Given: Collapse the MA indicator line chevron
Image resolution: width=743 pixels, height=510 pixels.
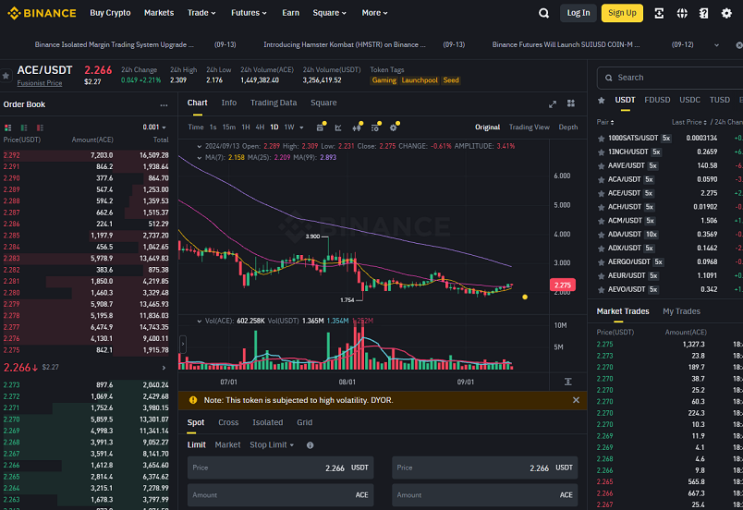Looking at the screenshot, I should pos(199,158).
